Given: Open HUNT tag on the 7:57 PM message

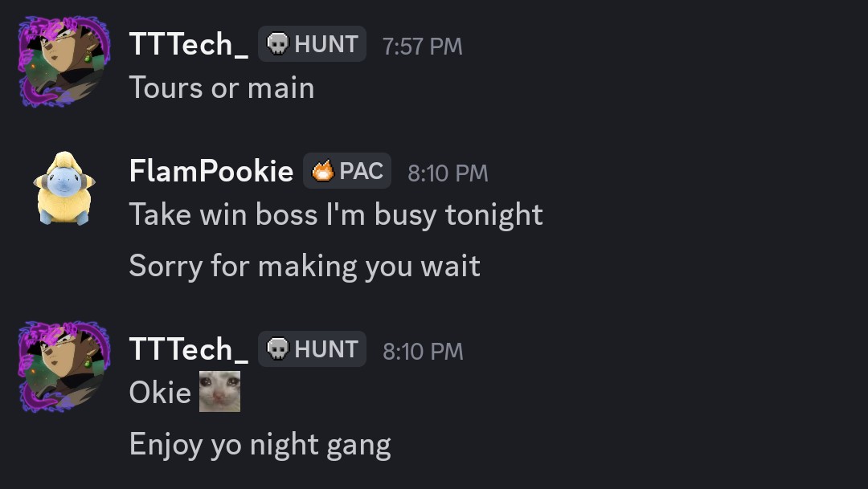Looking at the screenshot, I should coord(312,44).
